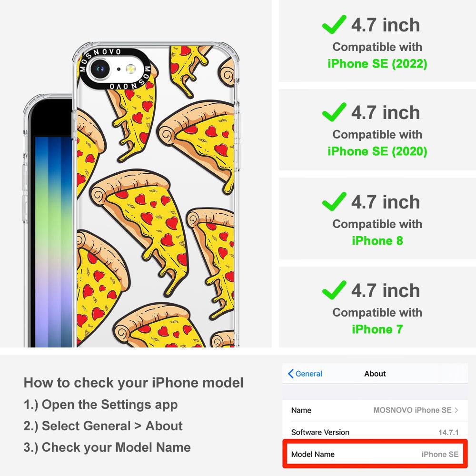Click the iPhone SE (2022) green text
The height and width of the screenshot is (476, 476).
[377, 64]
